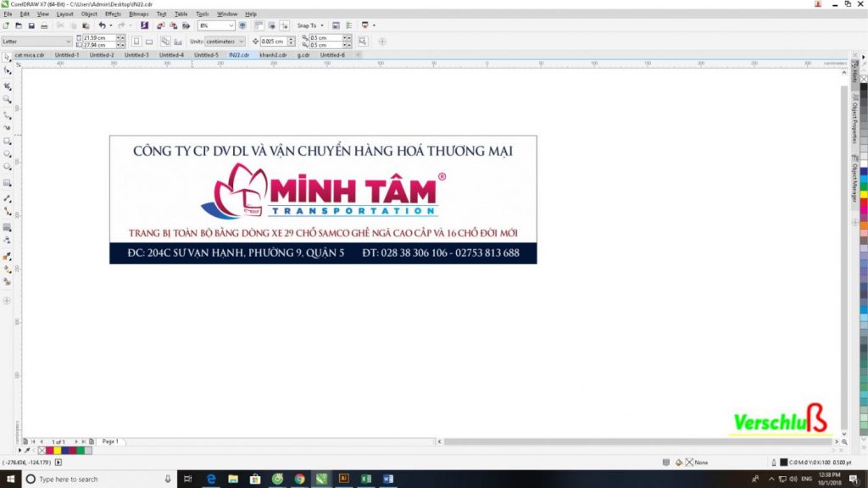Switch to the cat mica.cdr tab
Image resolution: width=868 pixels, height=488 pixels.
click(30, 55)
